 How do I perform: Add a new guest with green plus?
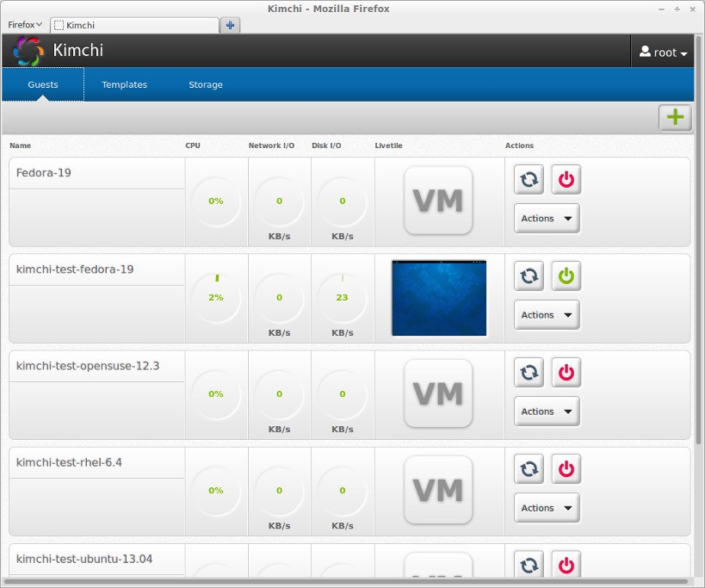click(x=675, y=118)
